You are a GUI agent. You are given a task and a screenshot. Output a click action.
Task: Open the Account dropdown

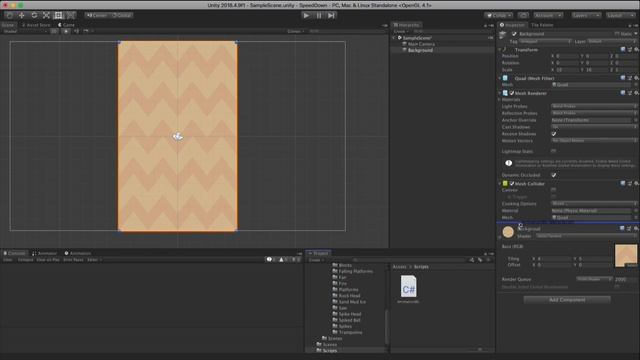click(548, 15)
